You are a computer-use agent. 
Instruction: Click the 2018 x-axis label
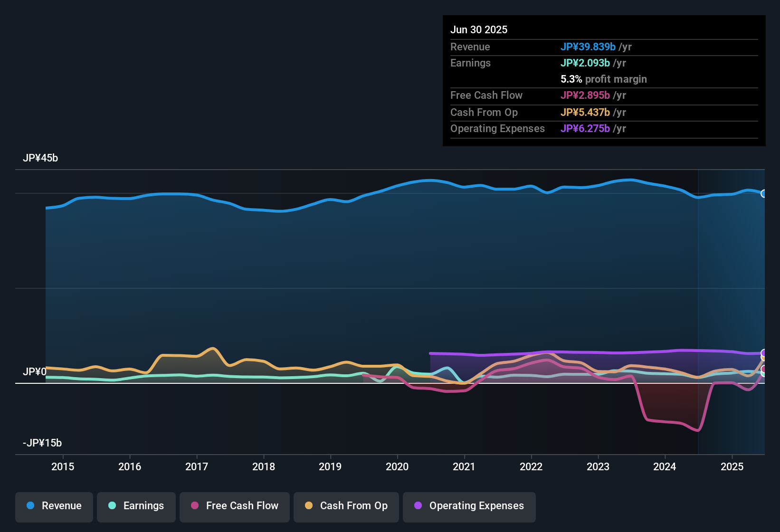(x=264, y=466)
